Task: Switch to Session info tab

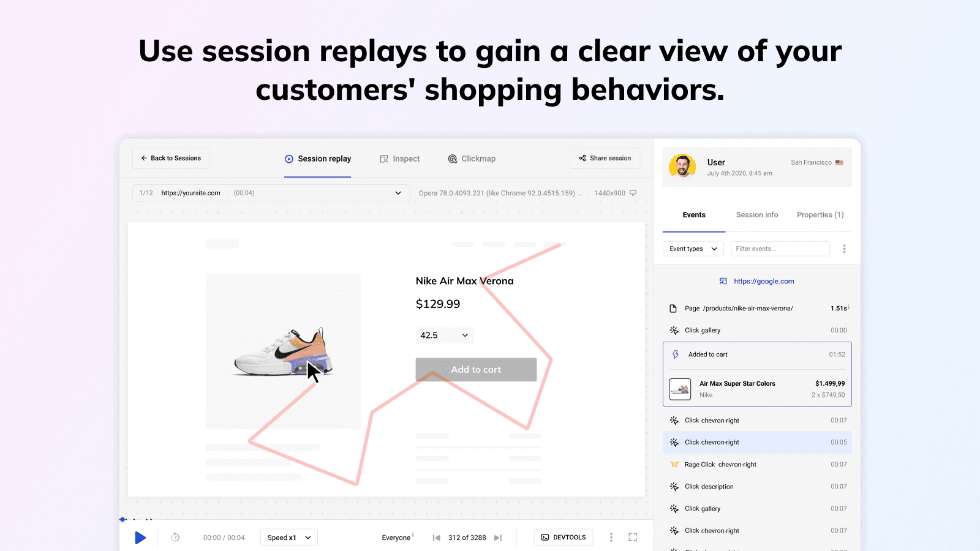Action: click(757, 215)
